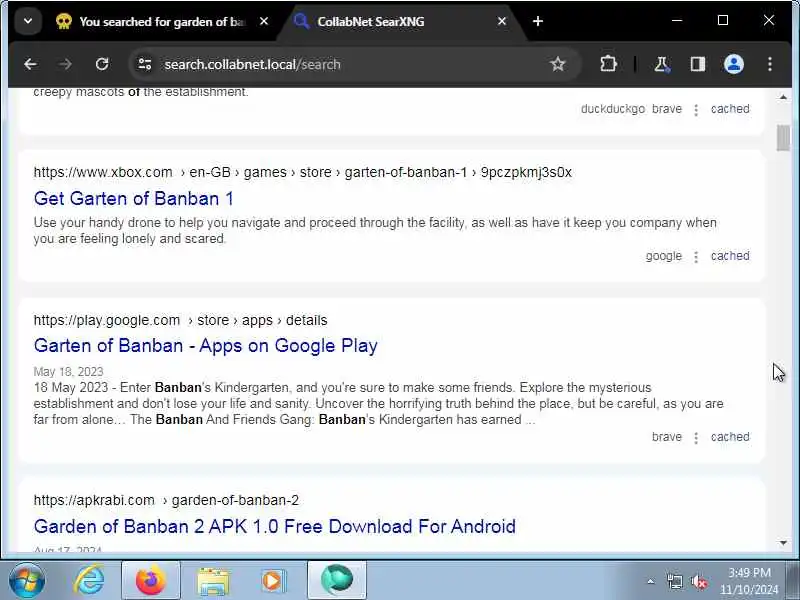Toggle the browser side panel
This screenshot has height=600, width=800.
tap(697, 64)
